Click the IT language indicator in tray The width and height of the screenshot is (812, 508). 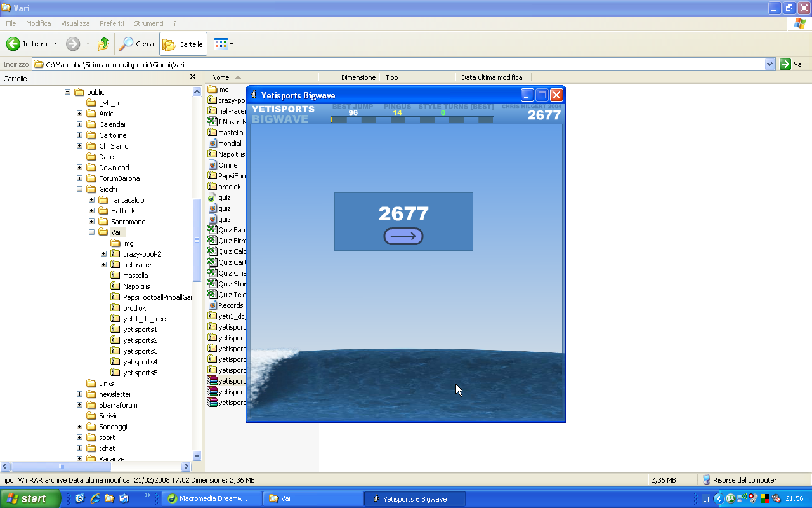tap(707, 499)
